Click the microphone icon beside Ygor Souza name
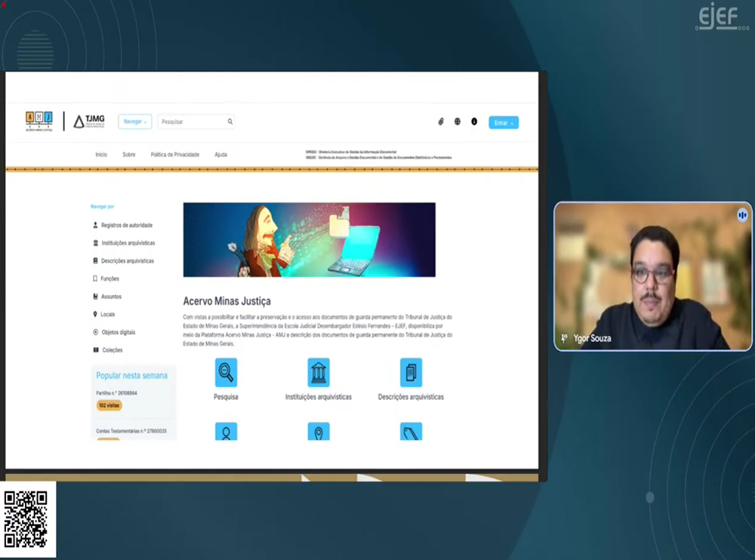The width and height of the screenshot is (755, 560). coord(564,339)
